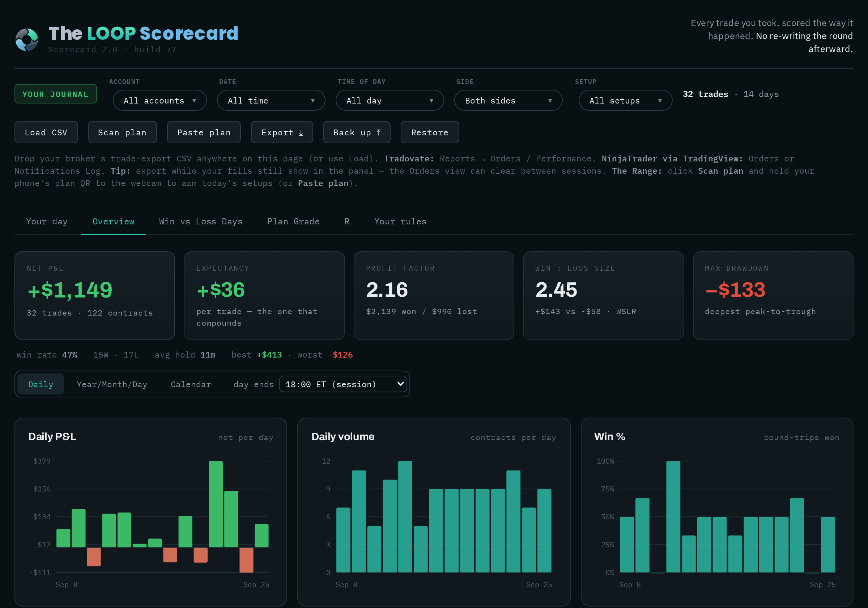Click the Profit Factor 2.16 card
Screen dimensions: 868x608
[434, 295]
